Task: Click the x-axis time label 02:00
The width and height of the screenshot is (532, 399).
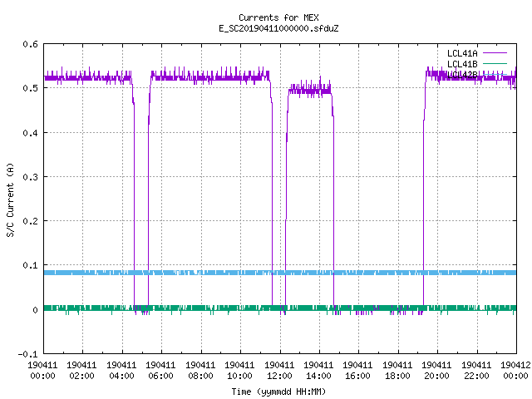Action: [81, 376]
